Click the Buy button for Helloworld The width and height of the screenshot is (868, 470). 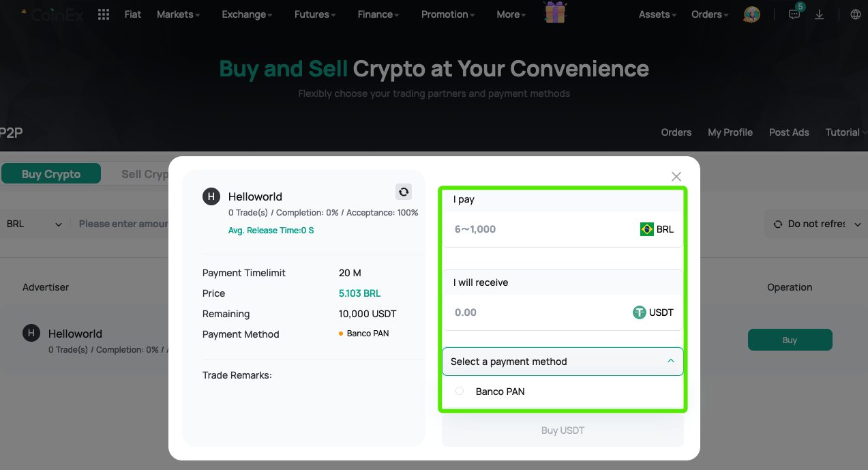790,340
